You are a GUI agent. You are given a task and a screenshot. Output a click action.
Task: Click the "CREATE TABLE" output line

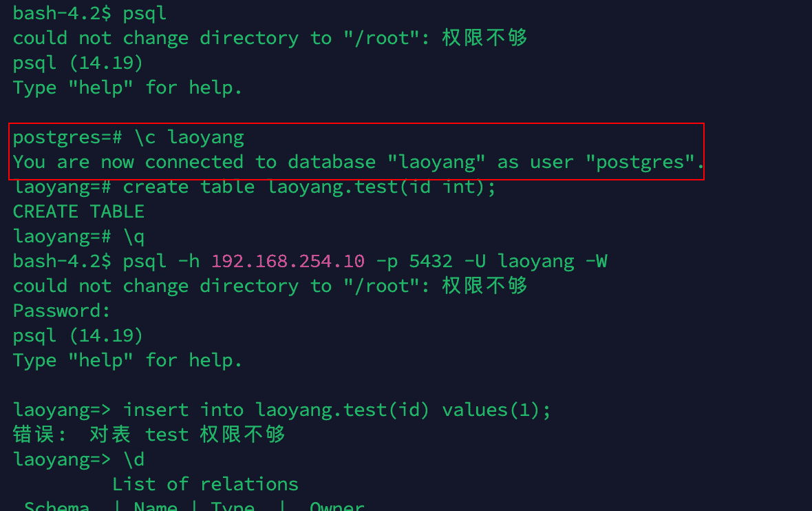pyautogui.click(x=78, y=211)
